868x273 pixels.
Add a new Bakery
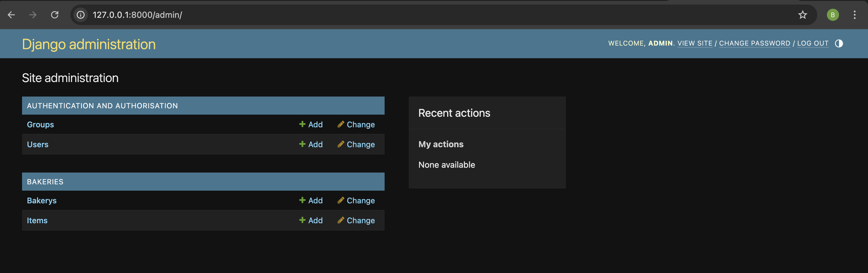311,201
